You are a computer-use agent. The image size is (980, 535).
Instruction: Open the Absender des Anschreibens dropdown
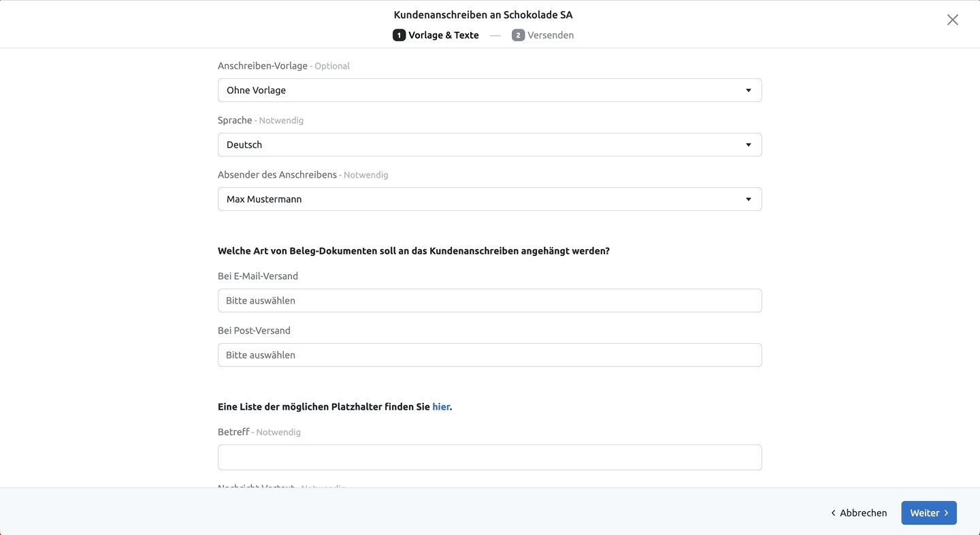[x=489, y=199]
